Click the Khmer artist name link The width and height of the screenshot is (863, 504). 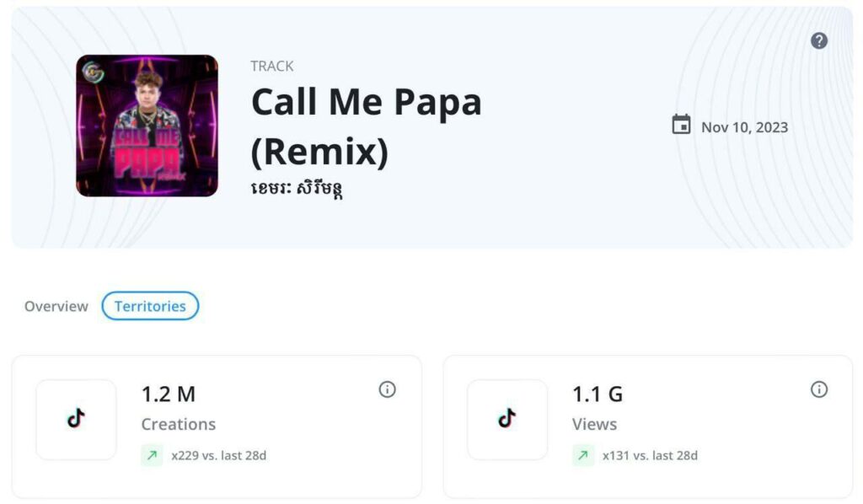pyautogui.click(x=297, y=186)
